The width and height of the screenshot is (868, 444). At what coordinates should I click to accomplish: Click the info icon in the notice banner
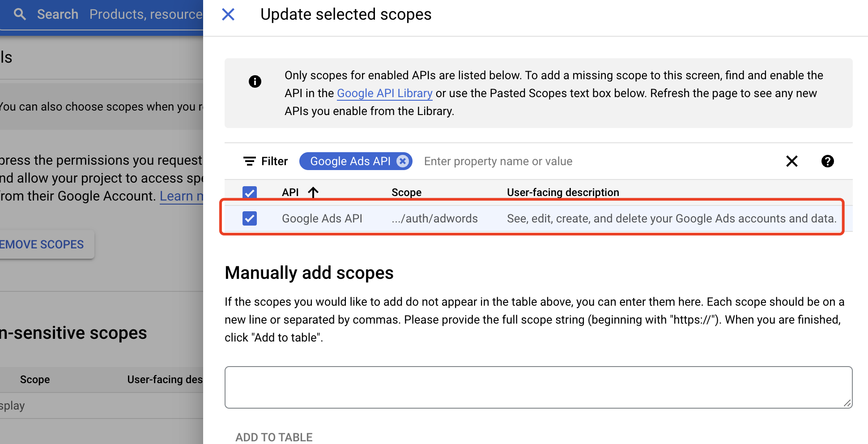[255, 81]
